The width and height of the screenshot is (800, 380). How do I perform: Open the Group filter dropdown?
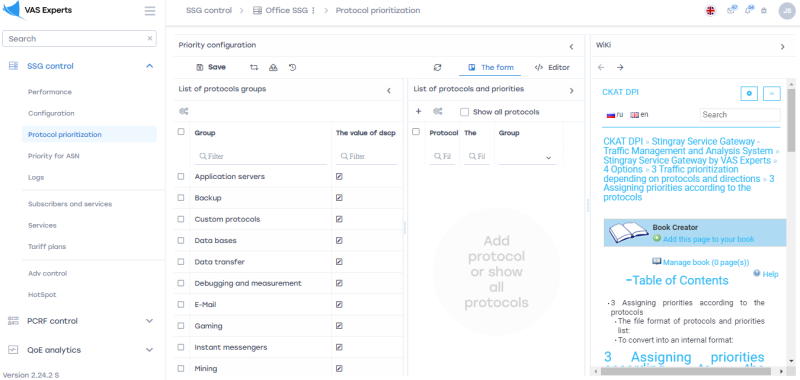[528, 158]
